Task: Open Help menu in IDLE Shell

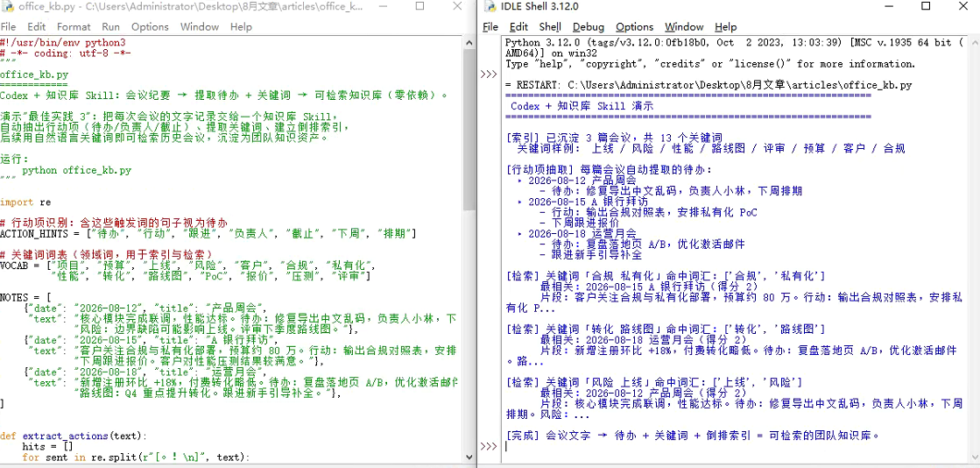Action: point(726,27)
